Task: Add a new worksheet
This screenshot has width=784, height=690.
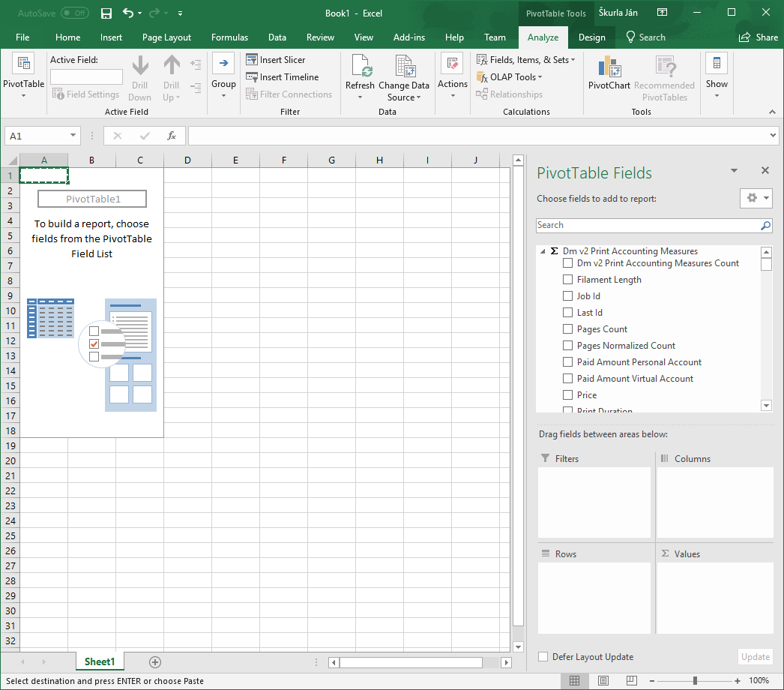Action: click(154, 661)
